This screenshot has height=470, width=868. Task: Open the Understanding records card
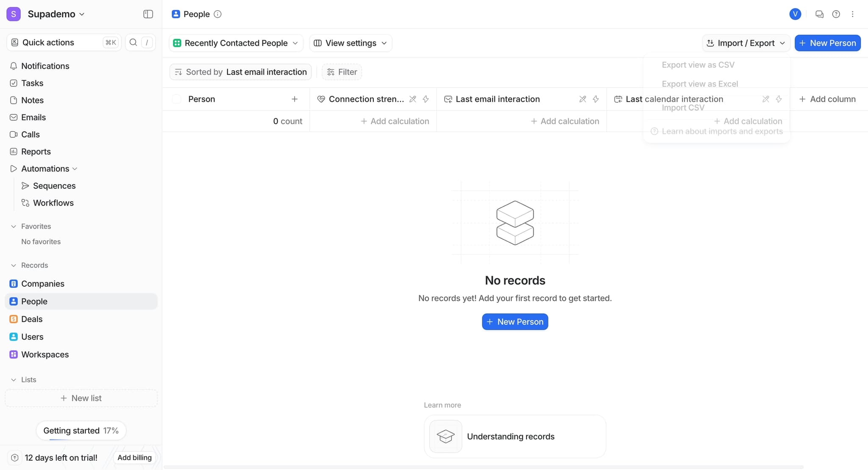tap(515, 436)
